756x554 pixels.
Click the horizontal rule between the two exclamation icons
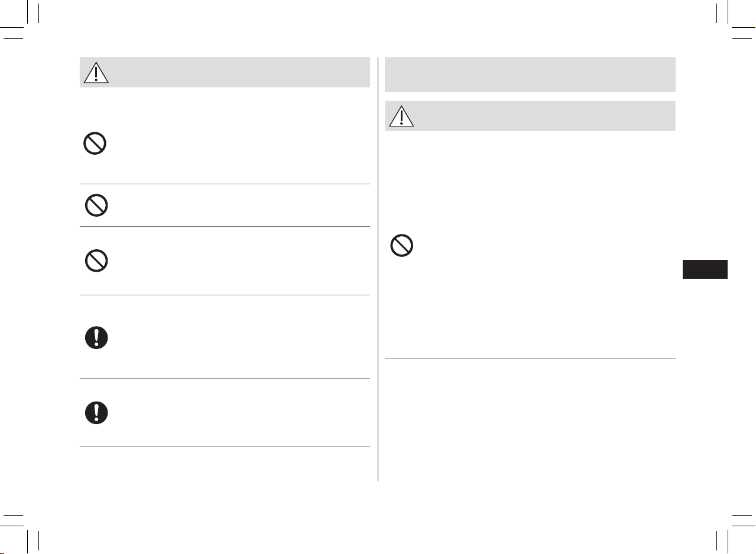(225, 379)
